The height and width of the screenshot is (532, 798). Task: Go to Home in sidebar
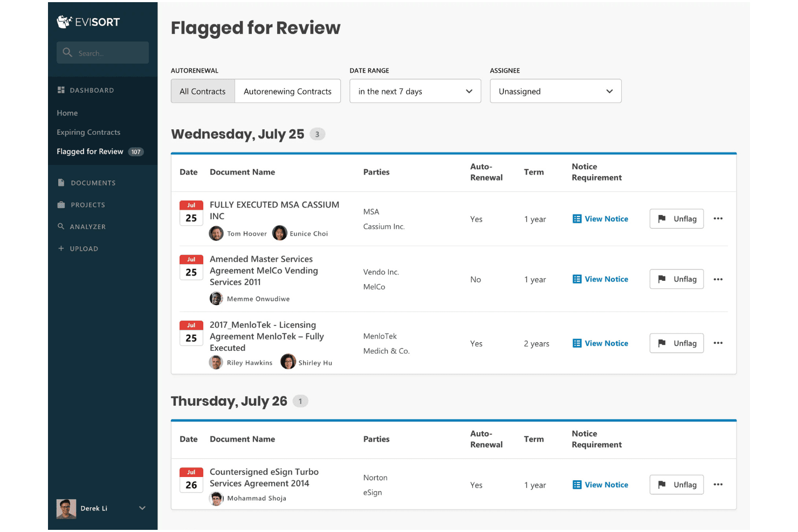(67, 113)
